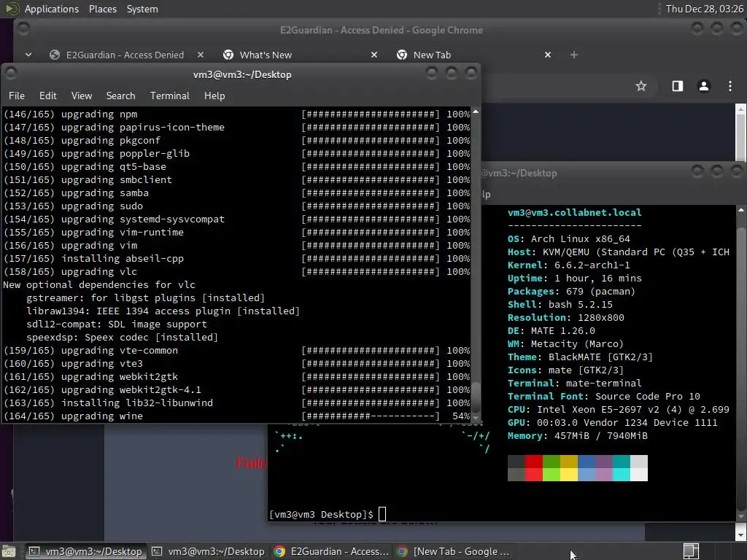Open Search menu in front terminal
This screenshot has height=560, width=747.
(120, 96)
